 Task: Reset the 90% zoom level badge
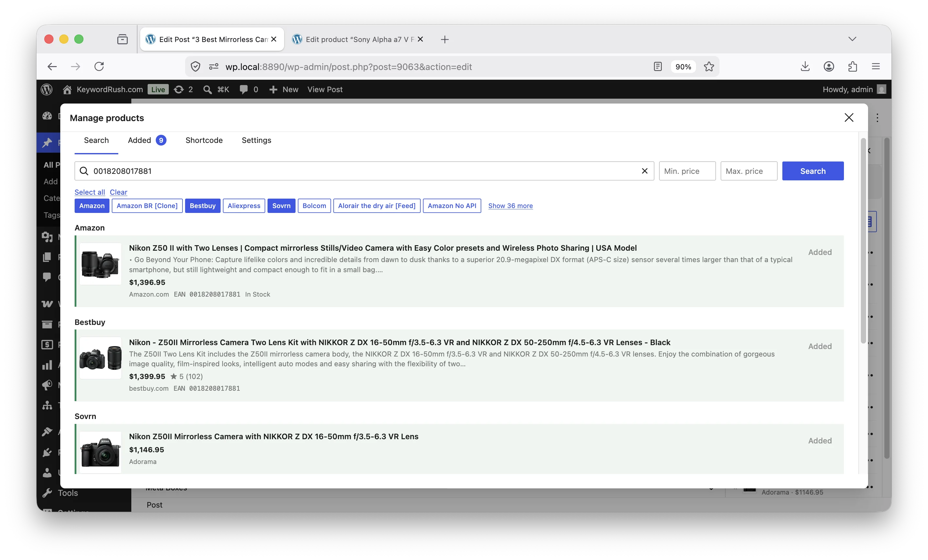[x=683, y=67]
